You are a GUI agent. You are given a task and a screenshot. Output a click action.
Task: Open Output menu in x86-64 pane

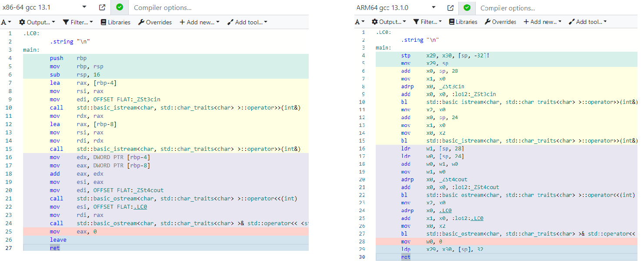(x=37, y=22)
